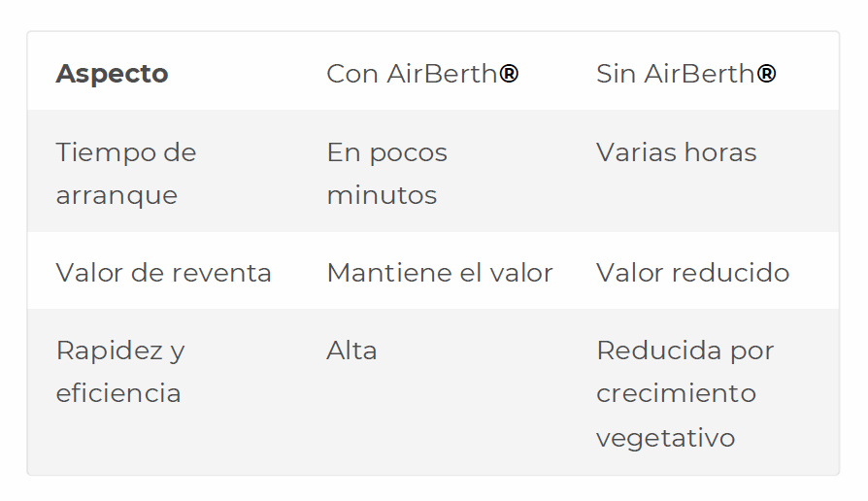This screenshot has width=868, height=501.
Task: Select the 'Sin AirBerth®' header cell
Action: (x=685, y=74)
